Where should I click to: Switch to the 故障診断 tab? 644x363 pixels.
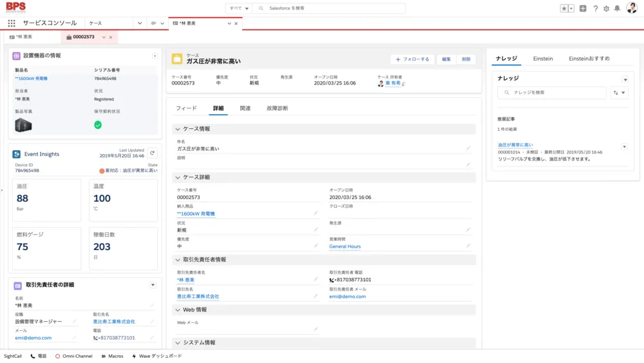[278, 108]
